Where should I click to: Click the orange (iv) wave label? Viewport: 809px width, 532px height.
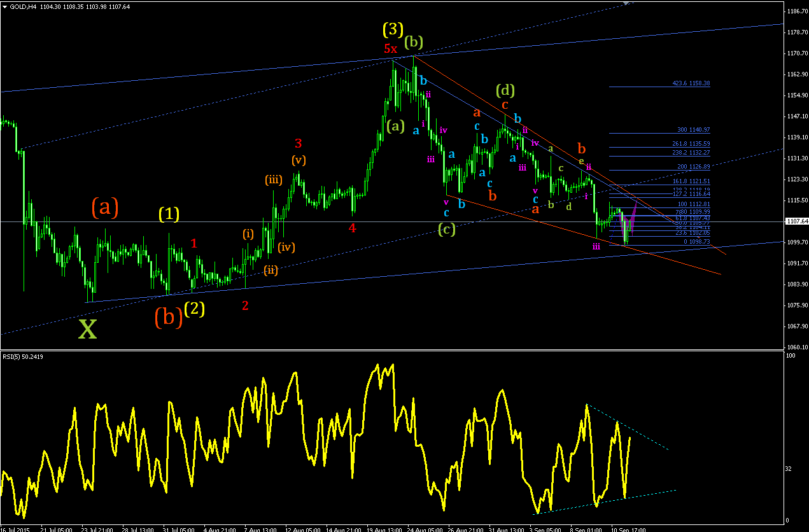286,247
